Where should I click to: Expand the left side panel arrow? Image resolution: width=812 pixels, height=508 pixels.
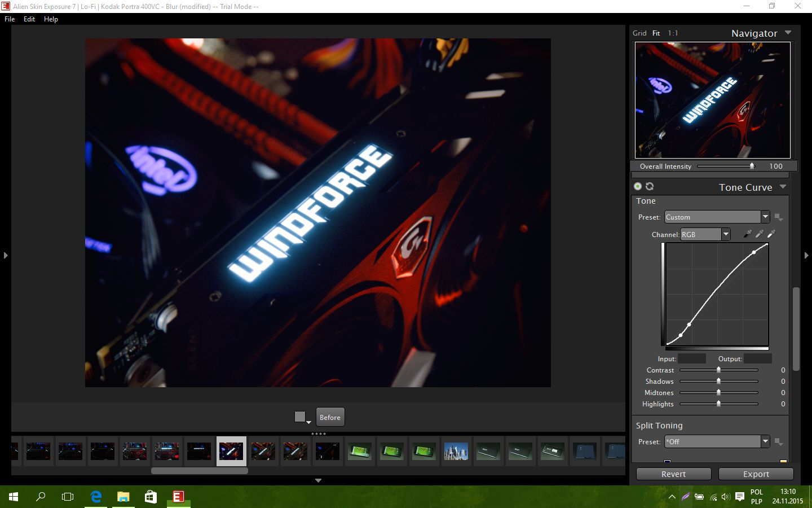(6, 256)
